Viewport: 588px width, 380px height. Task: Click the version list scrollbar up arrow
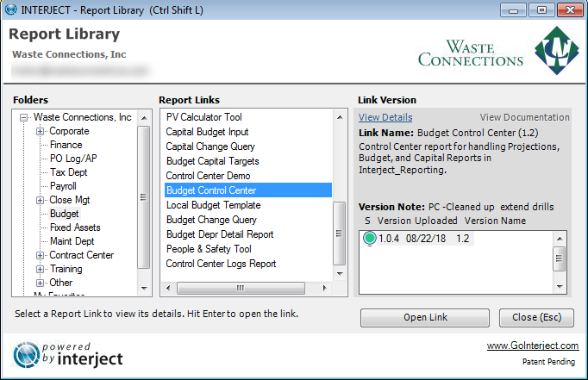coord(560,239)
